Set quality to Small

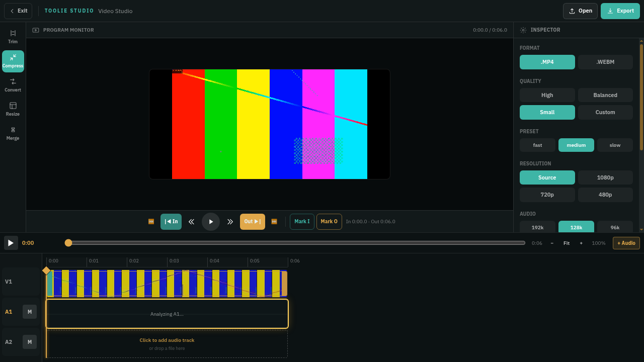click(x=547, y=112)
